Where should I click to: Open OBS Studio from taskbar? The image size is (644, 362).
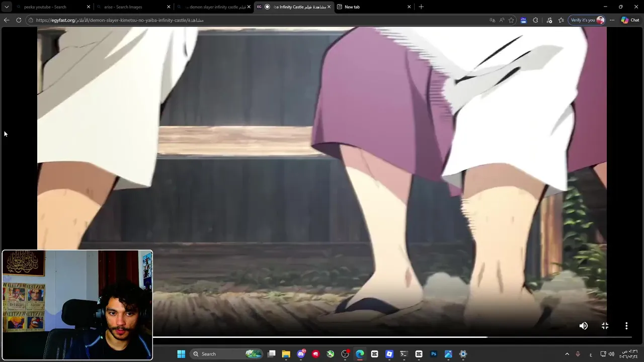pos(345,354)
